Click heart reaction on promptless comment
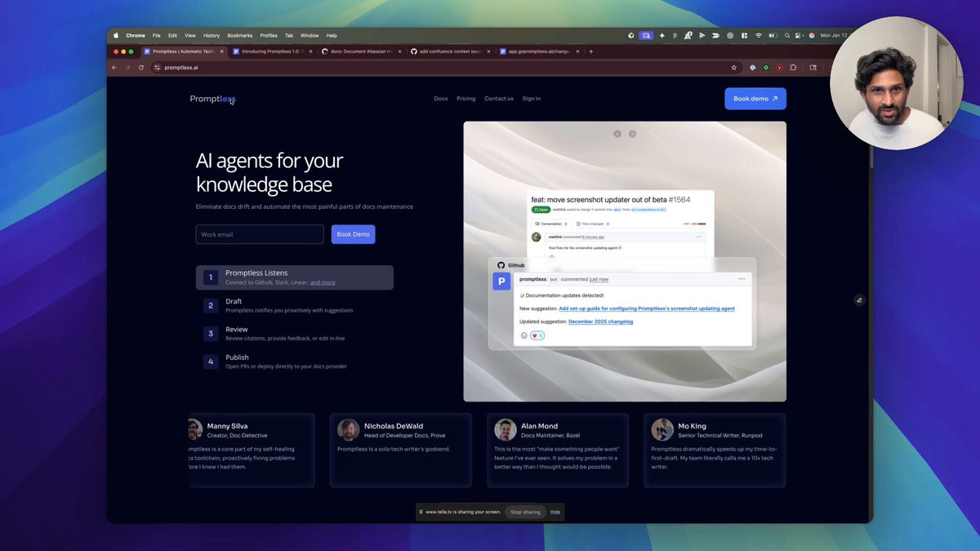The height and width of the screenshot is (551, 980). click(x=537, y=335)
